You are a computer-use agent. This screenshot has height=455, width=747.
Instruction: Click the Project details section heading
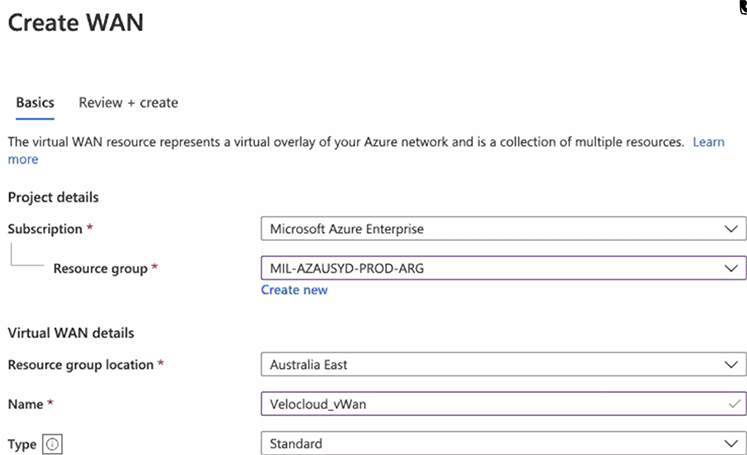click(x=53, y=197)
